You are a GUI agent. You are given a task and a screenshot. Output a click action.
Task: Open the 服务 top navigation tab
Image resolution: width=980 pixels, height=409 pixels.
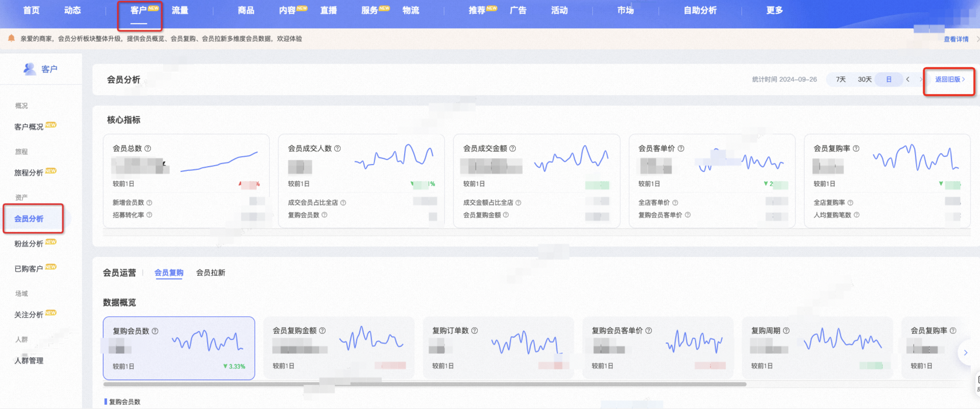[x=370, y=10]
